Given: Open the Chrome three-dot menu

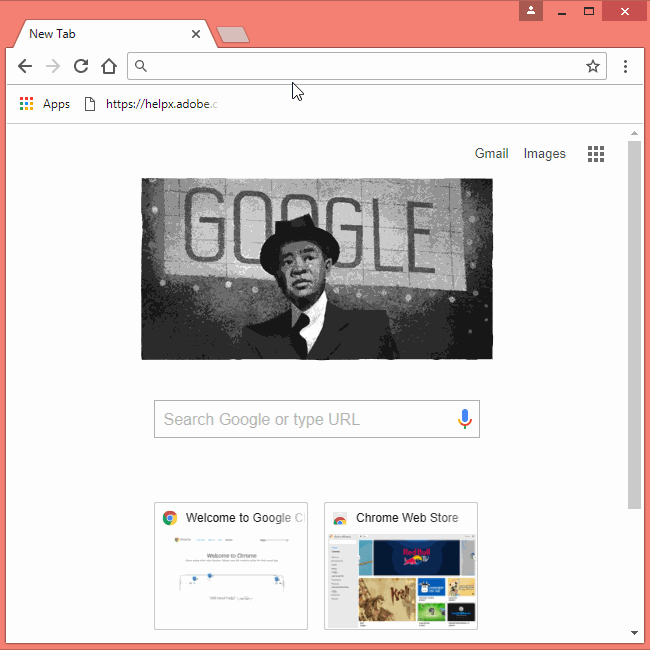Looking at the screenshot, I should pos(626,66).
